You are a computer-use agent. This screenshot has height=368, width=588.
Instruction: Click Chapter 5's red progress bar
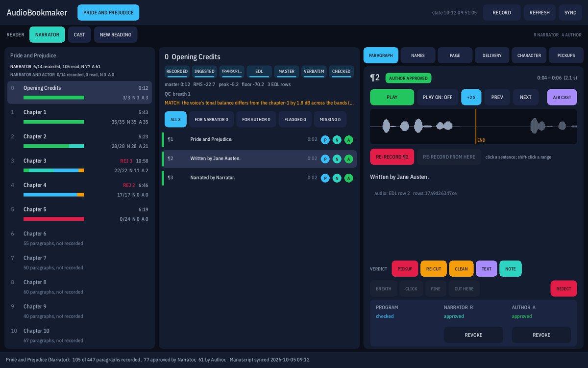pyautogui.click(x=54, y=219)
